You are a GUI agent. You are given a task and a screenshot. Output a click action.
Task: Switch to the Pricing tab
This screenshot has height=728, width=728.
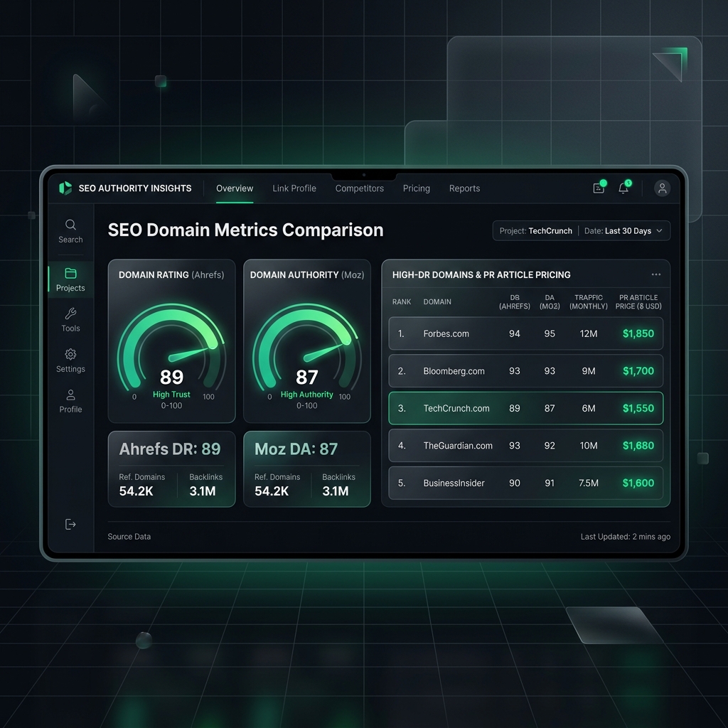pos(416,188)
